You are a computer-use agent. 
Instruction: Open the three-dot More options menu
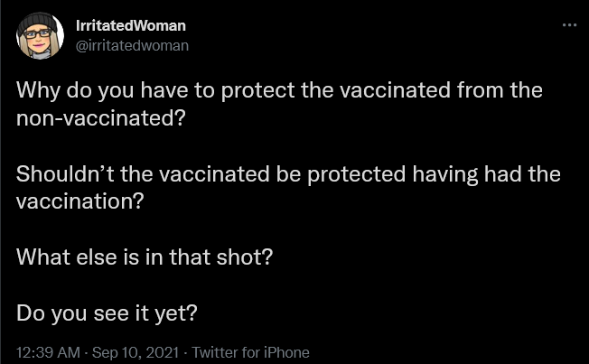568,25
